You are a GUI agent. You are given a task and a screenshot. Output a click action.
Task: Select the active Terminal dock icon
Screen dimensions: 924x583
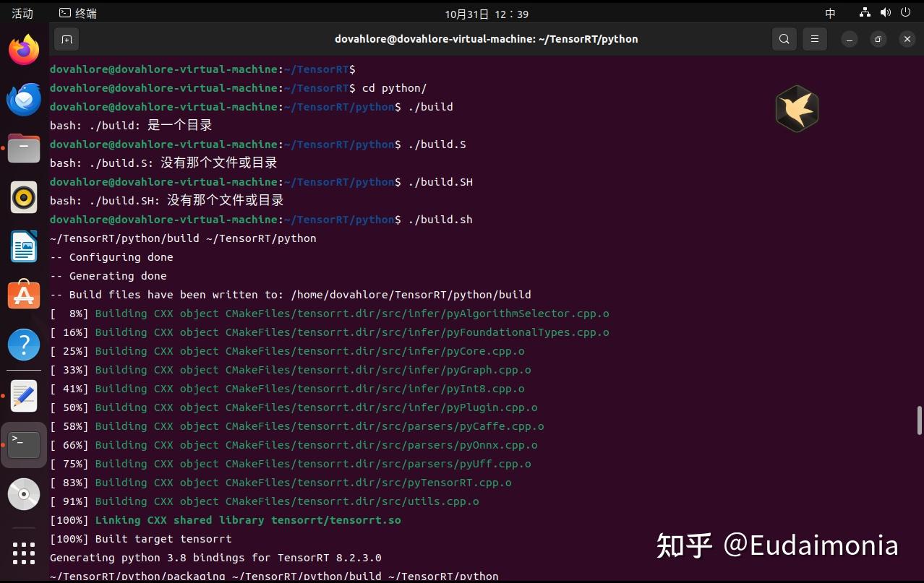pyautogui.click(x=24, y=444)
